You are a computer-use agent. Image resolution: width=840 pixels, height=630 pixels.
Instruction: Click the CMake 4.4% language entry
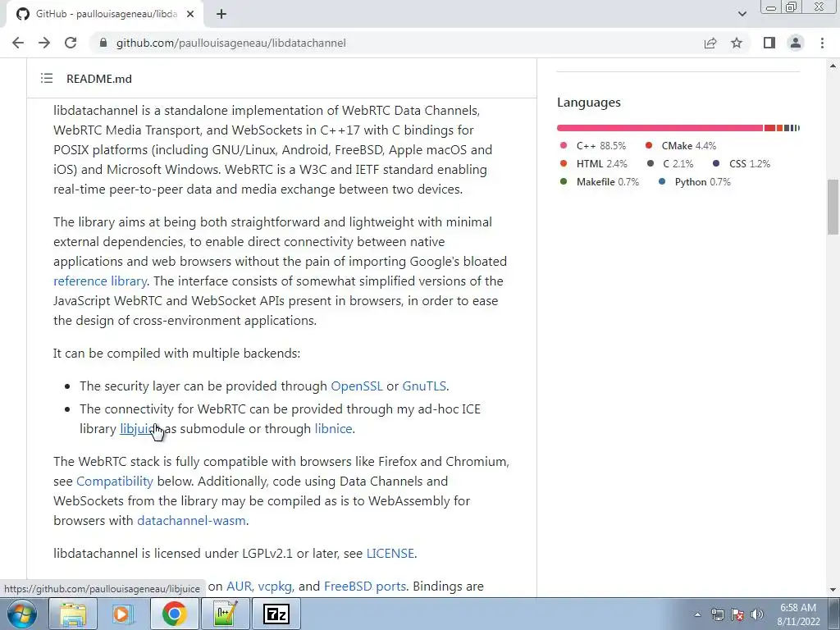point(680,146)
